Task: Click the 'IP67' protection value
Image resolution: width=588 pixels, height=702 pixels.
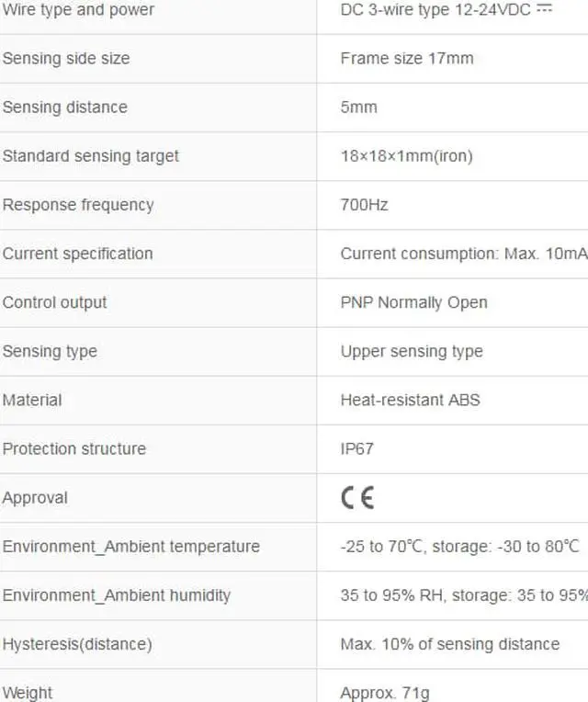Action: coord(356,448)
